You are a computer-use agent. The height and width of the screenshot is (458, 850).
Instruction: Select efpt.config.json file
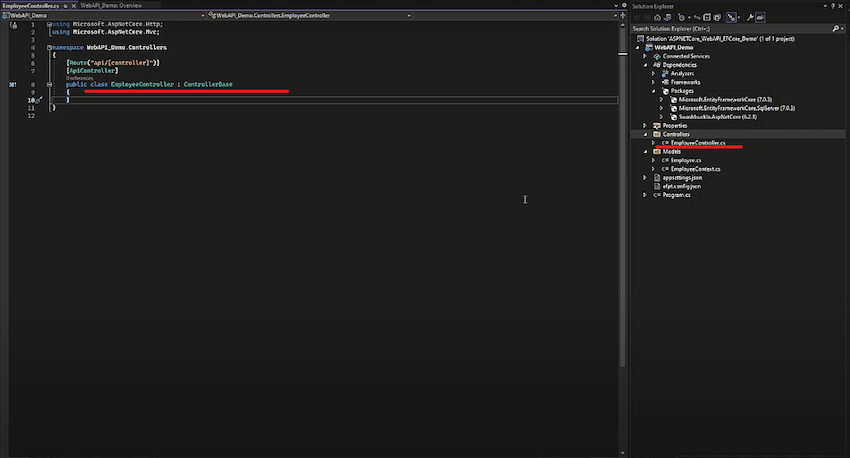click(x=681, y=186)
